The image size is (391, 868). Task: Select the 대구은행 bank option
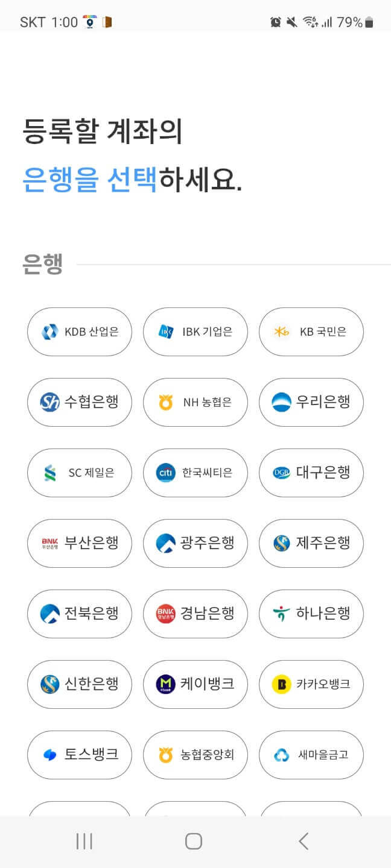click(311, 473)
